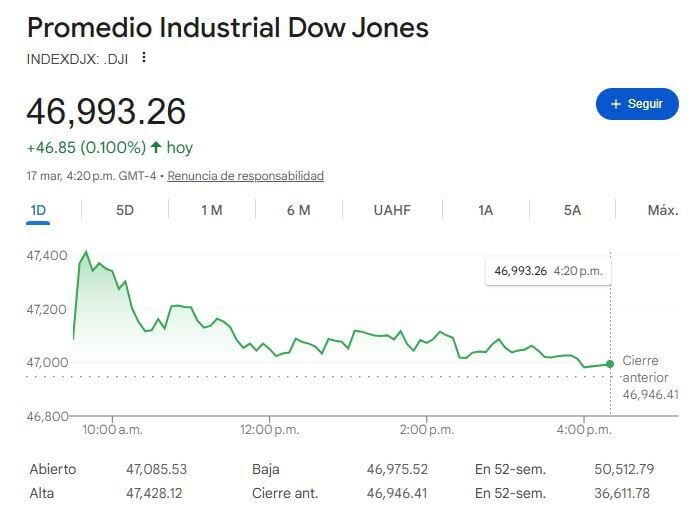Click the green up arrow next to hoy
The height and width of the screenshot is (526, 691).
click(x=155, y=147)
